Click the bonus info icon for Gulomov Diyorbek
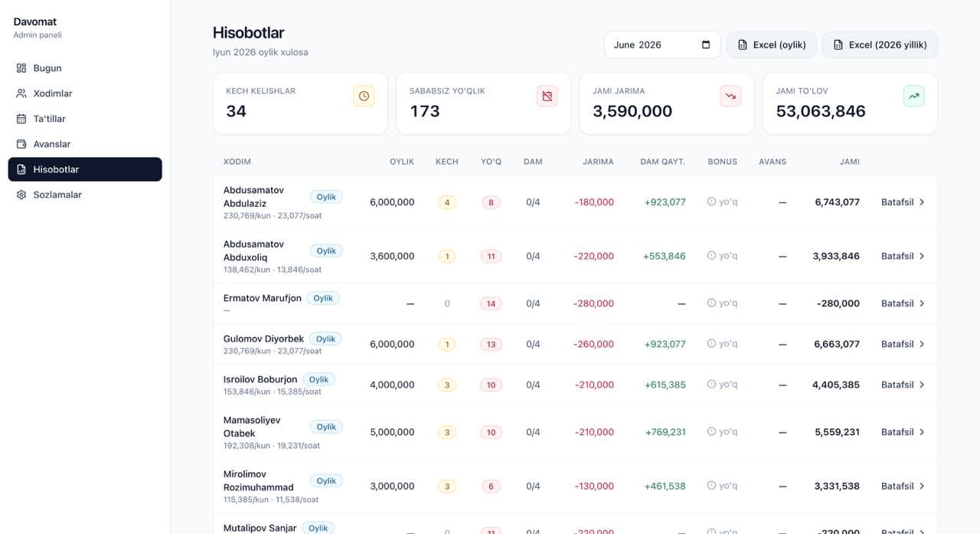980x534 pixels. tap(711, 344)
